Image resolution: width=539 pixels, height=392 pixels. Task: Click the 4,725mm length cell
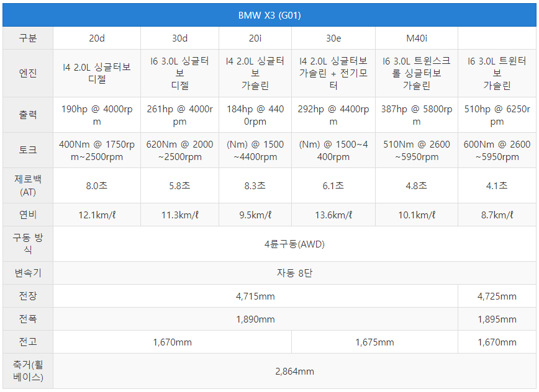coord(497,296)
